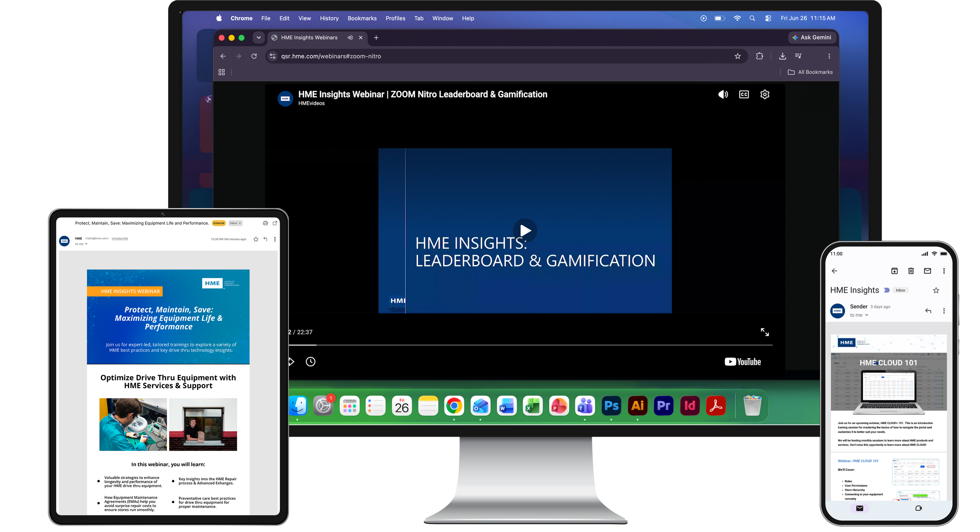Screen dimensions: 980x532
Task: Open the History menu
Action: tap(329, 18)
